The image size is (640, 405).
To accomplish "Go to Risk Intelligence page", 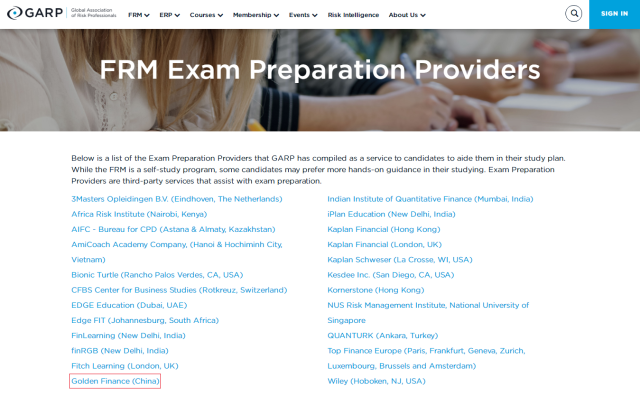I will click(x=353, y=15).
